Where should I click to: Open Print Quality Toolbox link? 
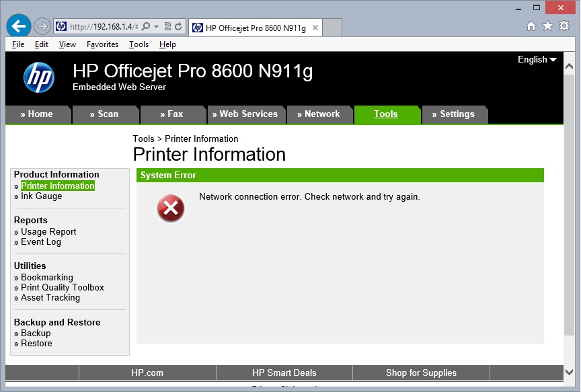pyautogui.click(x=63, y=288)
